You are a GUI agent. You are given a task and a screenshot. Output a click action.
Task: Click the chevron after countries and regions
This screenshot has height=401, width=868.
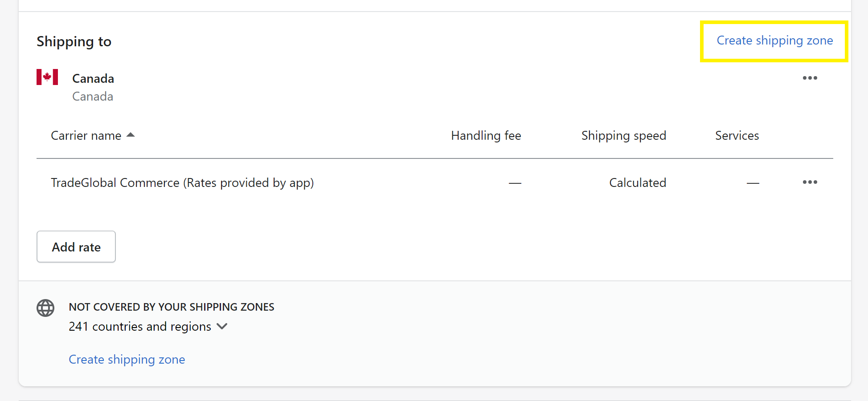click(x=222, y=327)
